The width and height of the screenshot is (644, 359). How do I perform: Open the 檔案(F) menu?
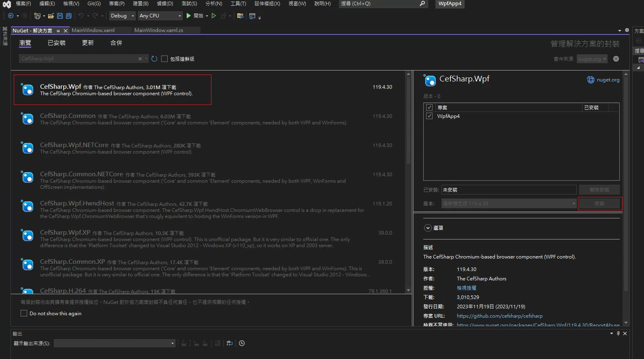click(x=23, y=4)
